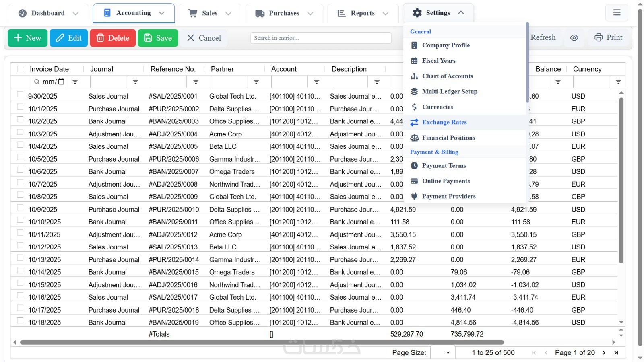644x362 pixels.
Task: Expand the Accounting menu chevron
Action: point(162,13)
